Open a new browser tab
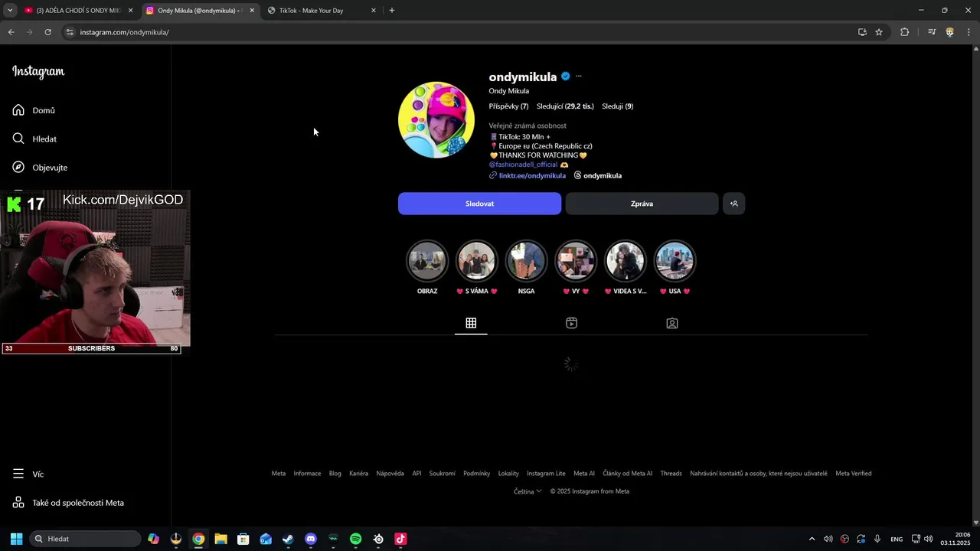The width and height of the screenshot is (980, 551). pyautogui.click(x=392, y=11)
